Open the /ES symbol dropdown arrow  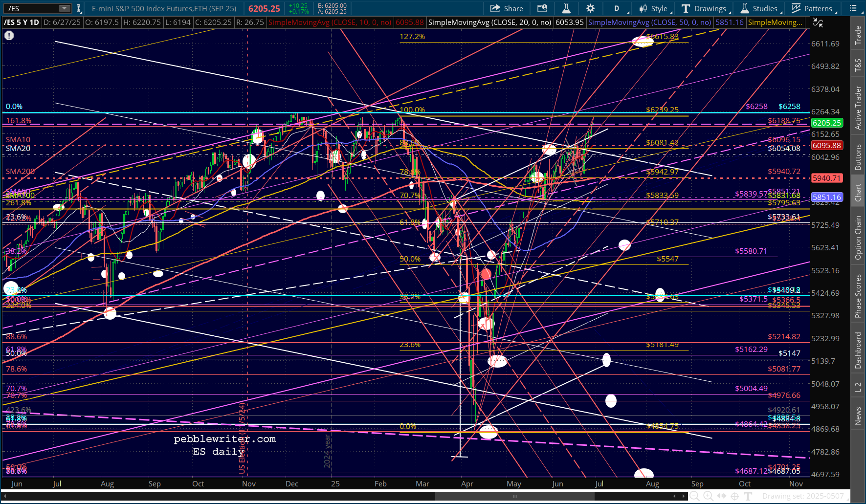(65, 8)
